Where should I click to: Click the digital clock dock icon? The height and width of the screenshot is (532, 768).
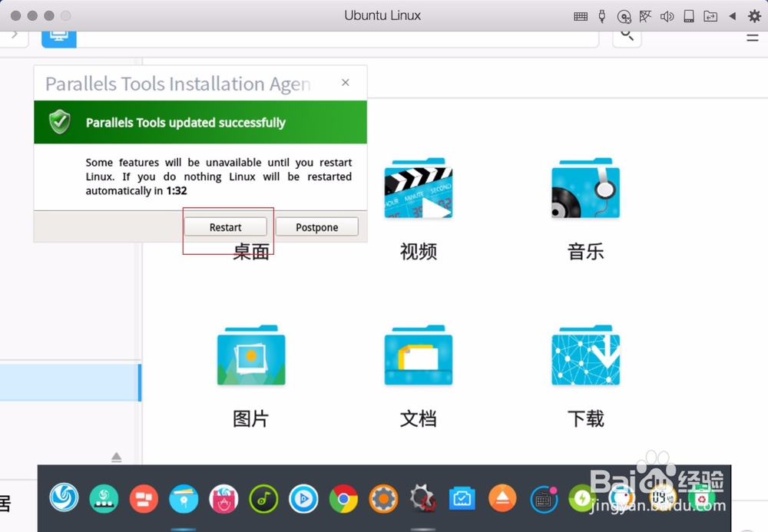(x=662, y=499)
